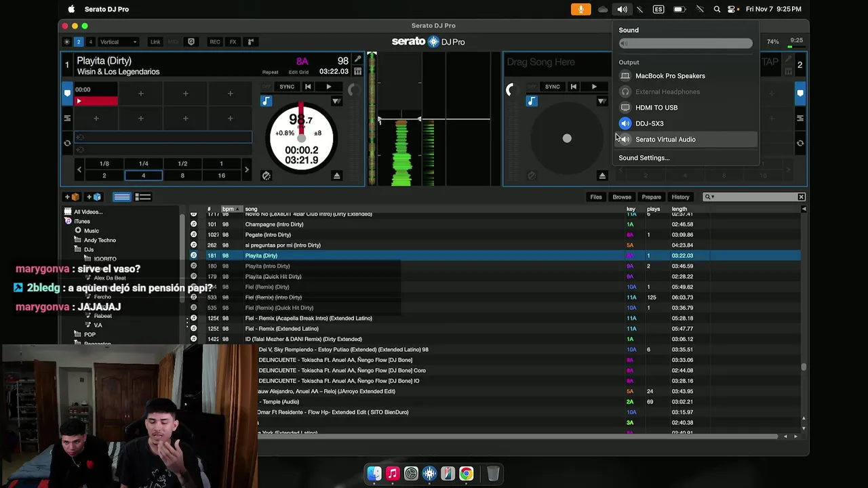This screenshot has height=488, width=868.
Task: Click the eject button on deck 1
Action: [336, 176]
